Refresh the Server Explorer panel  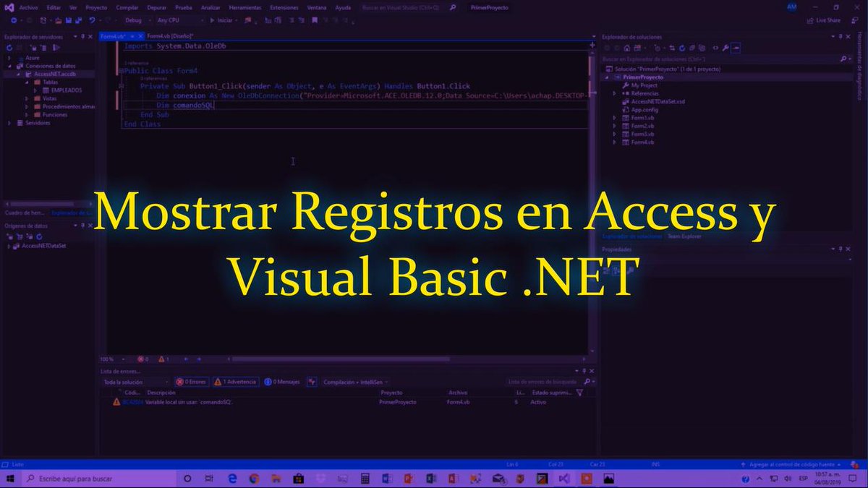tap(9, 47)
